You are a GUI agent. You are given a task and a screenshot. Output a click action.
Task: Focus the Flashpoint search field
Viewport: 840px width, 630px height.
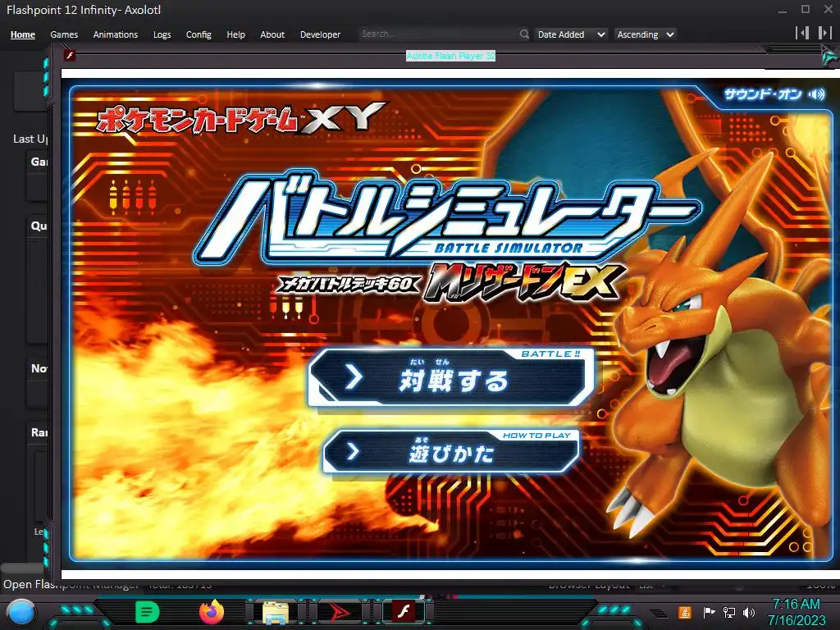[x=438, y=34]
